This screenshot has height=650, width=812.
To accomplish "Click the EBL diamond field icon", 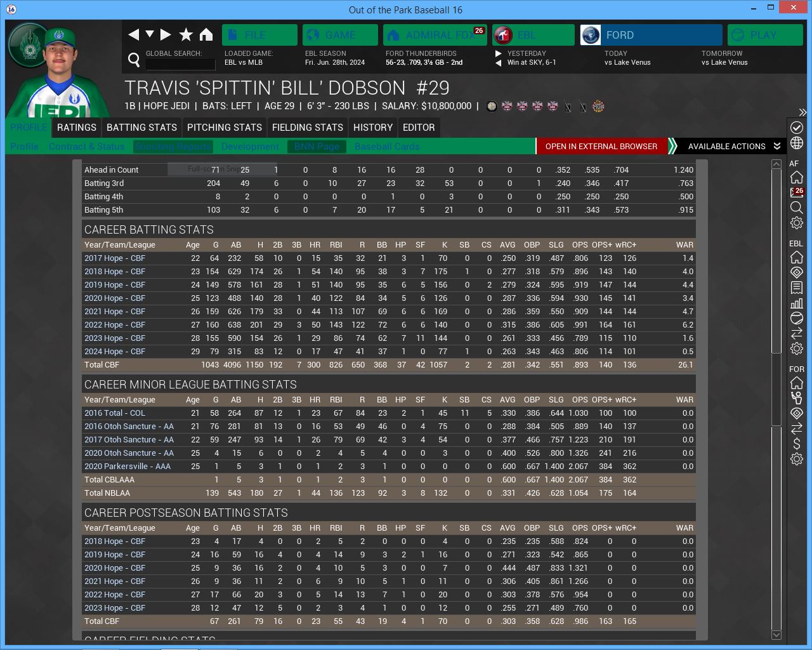I will (x=797, y=272).
